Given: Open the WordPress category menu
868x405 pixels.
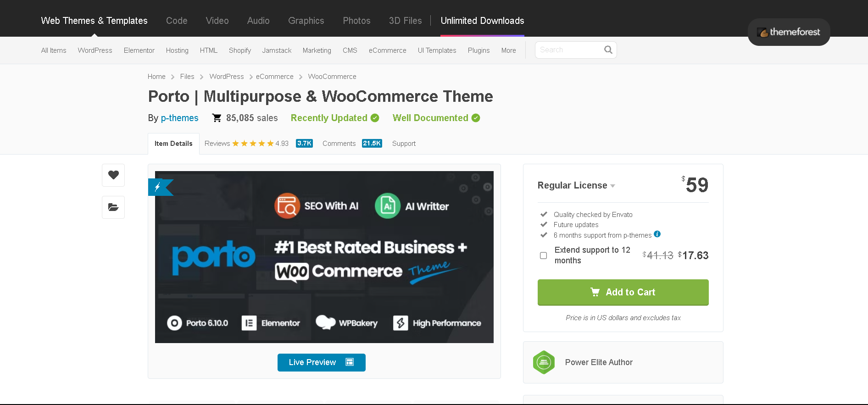Looking at the screenshot, I should 95,50.
